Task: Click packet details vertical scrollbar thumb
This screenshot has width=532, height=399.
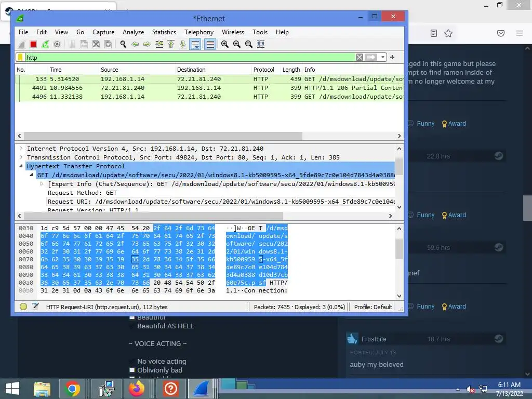Action: (400, 166)
